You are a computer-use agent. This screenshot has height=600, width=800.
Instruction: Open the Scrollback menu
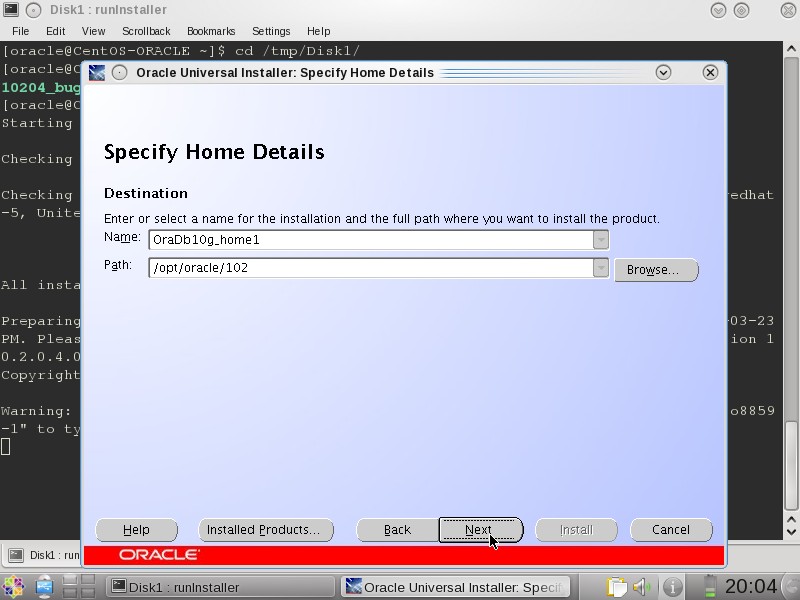click(146, 31)
